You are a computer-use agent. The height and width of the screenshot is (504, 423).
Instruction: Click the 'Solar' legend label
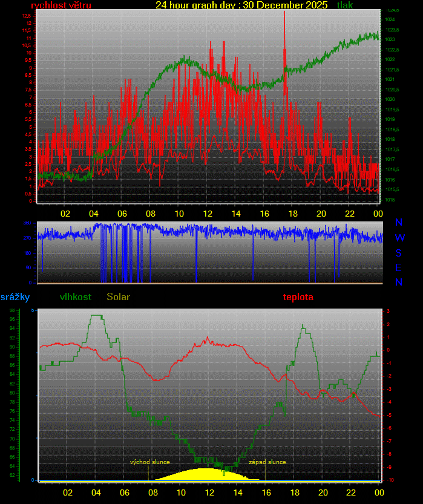click(x=118, y=297)
